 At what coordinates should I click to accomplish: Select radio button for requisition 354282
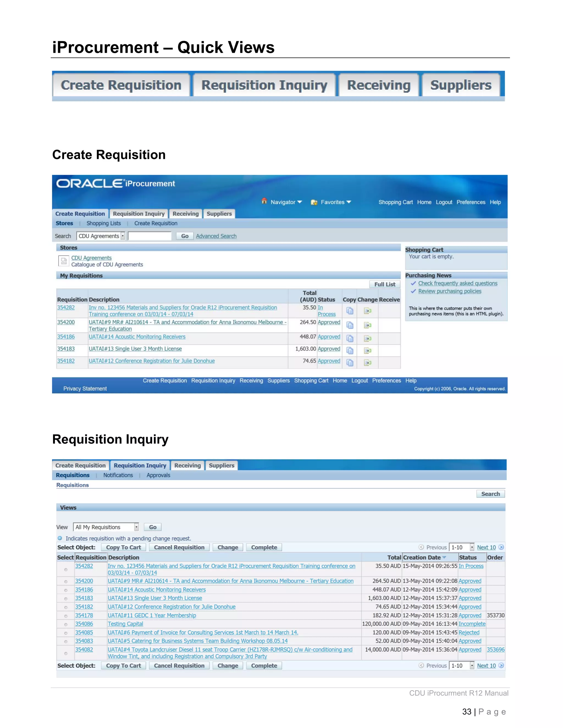66,570
